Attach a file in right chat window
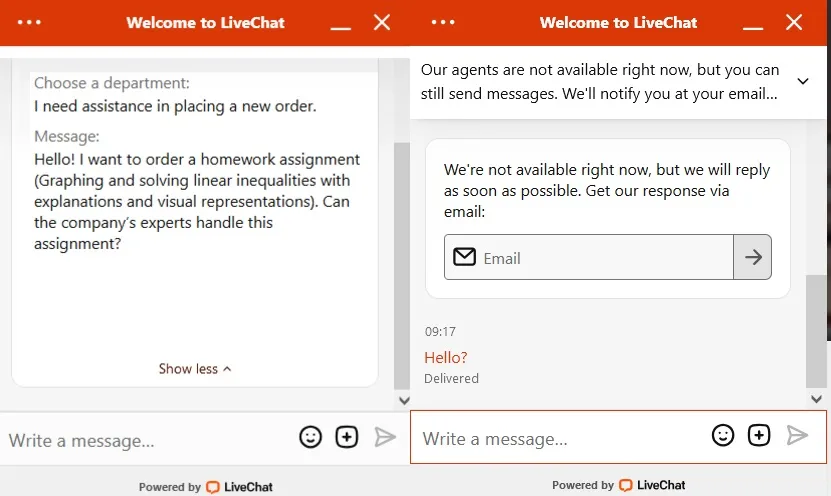The height and width of the screenshot is (496, 831). (x=759, y=435)
